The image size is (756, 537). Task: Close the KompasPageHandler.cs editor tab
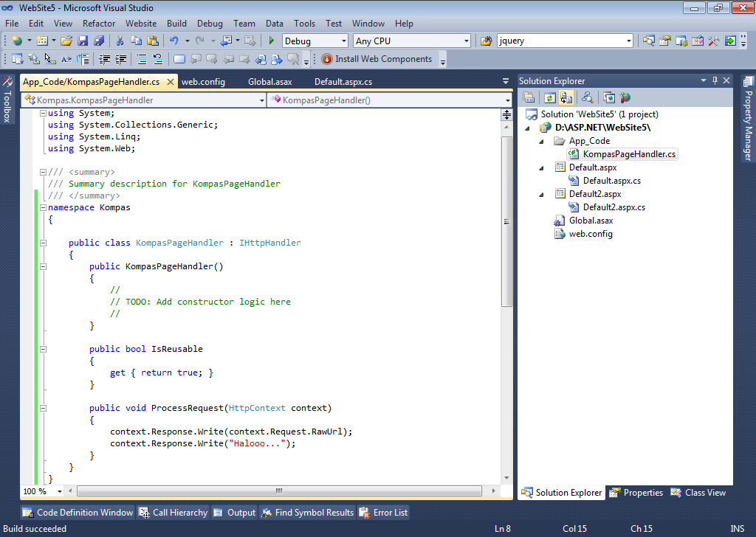pos(171,82)
